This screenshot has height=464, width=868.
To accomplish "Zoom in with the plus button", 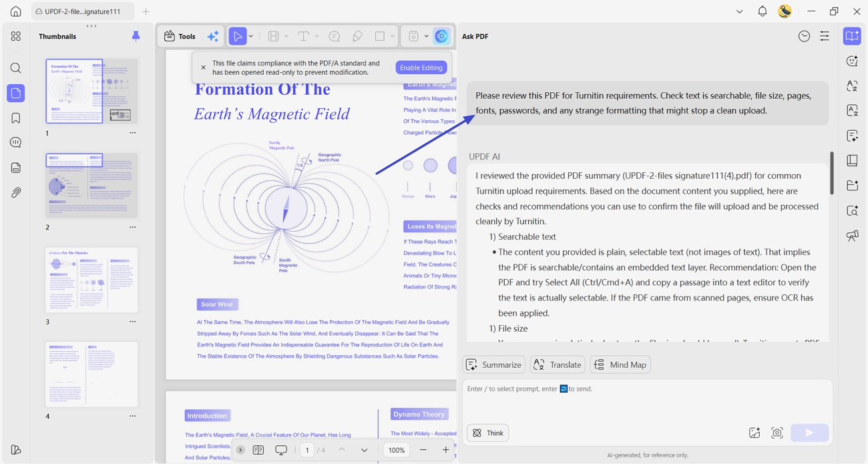I will coord(445,450).
